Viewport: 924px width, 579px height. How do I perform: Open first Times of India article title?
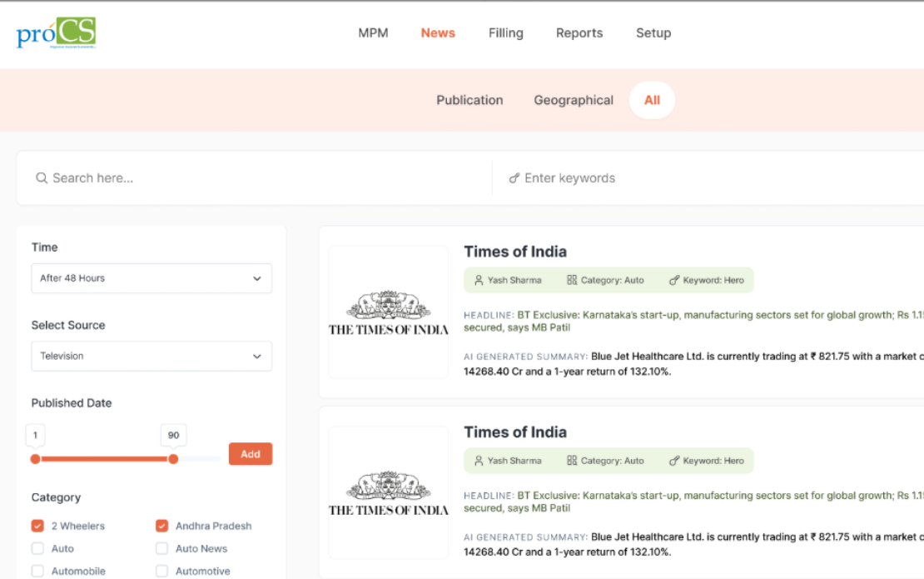point(515,252)
